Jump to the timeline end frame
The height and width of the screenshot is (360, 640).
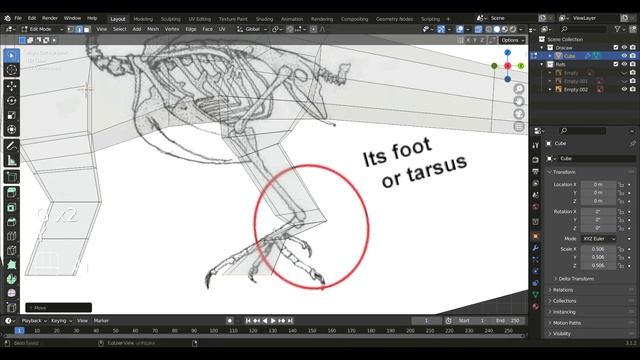pos(290,321)
